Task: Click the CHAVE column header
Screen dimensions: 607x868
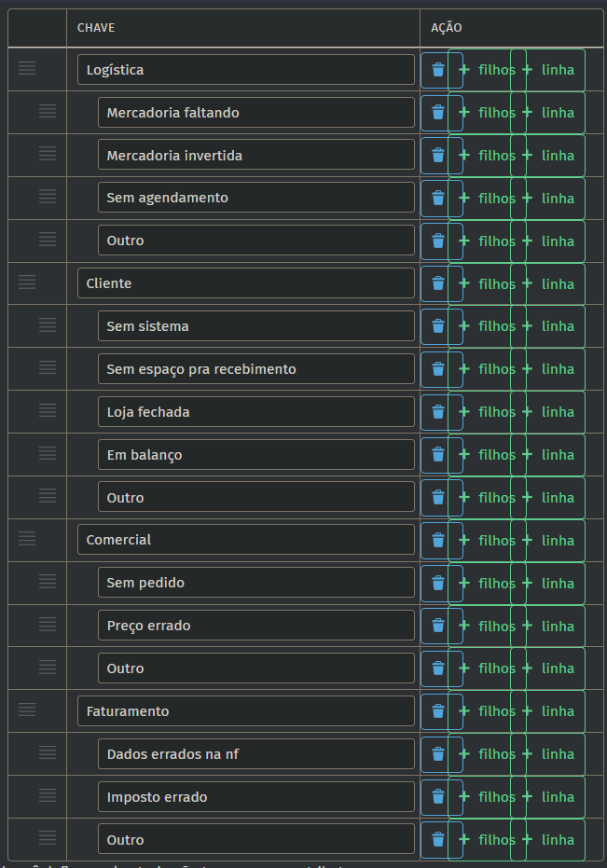Action: (96, 28)
